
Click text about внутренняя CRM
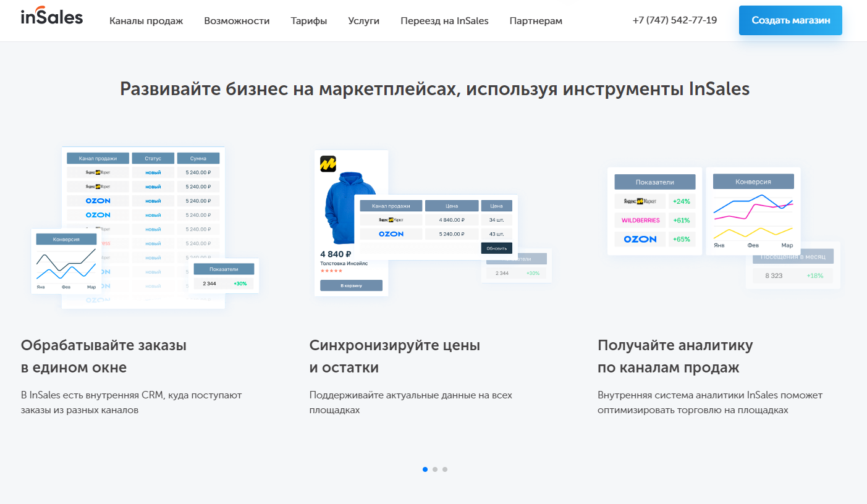point(131,402)
